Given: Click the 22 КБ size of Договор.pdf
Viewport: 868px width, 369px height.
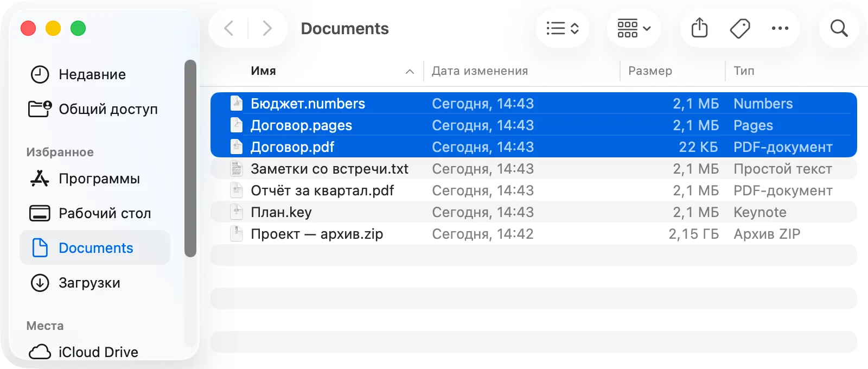Looking at the screenshot, I should [698, 147].
